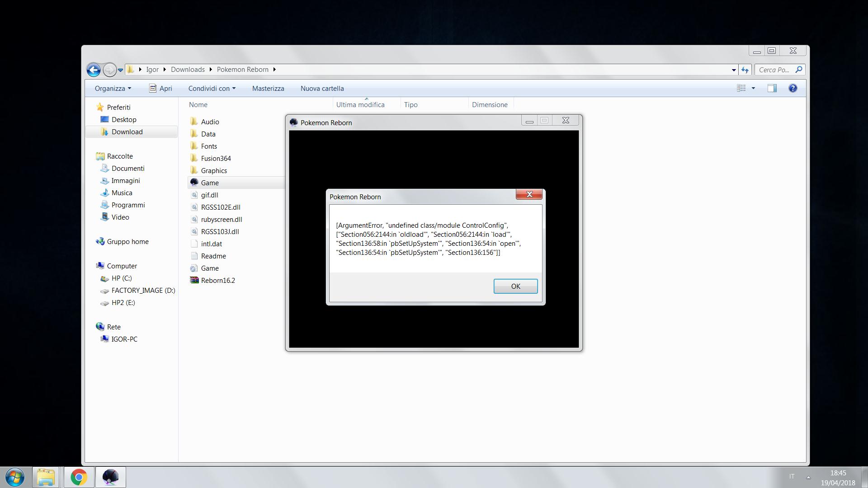Click the Apri toolbar button
Viewport: 868px width, 488px height.
[161, 89]
